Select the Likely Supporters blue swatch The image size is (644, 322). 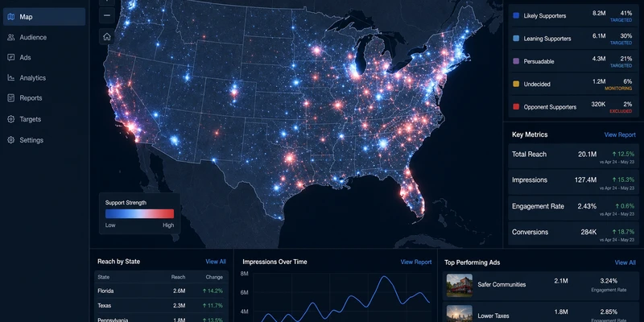coord(516,15)
